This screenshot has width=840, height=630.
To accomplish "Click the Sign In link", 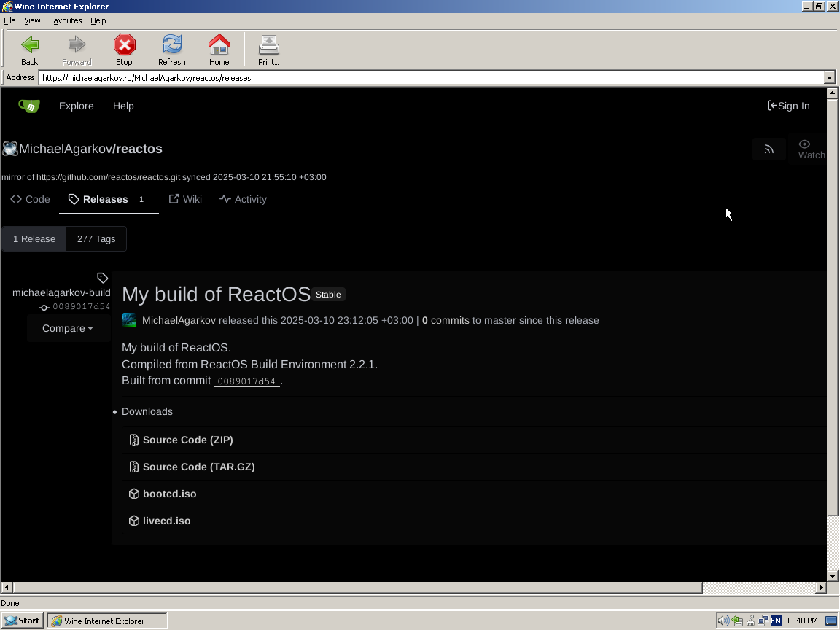I will tap(788, 106).
